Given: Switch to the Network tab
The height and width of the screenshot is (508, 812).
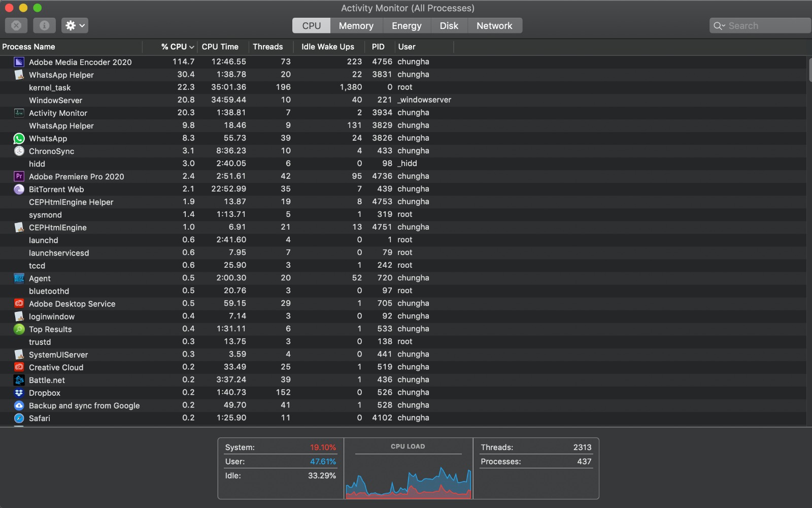Looking at the screenshot, I should click(x=494, y=26).
